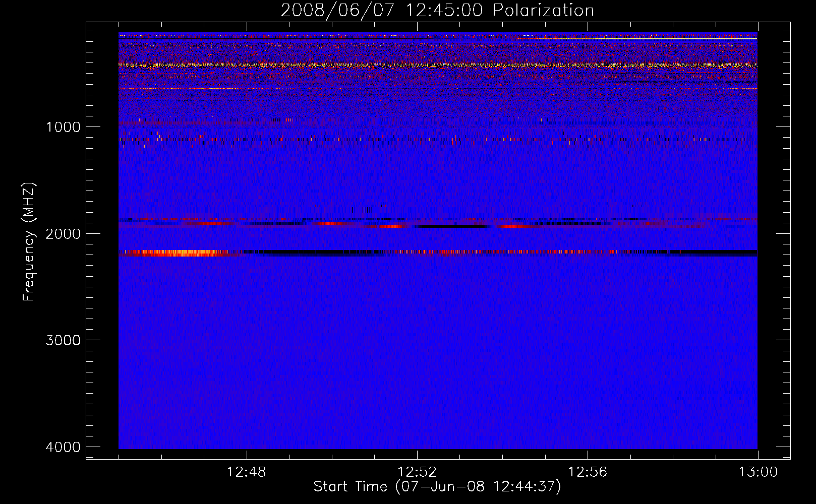Select the 3000 frequency tick label
Image resolution: width=816 pixels, height=504 pixels.
click(x=63, y=340)
